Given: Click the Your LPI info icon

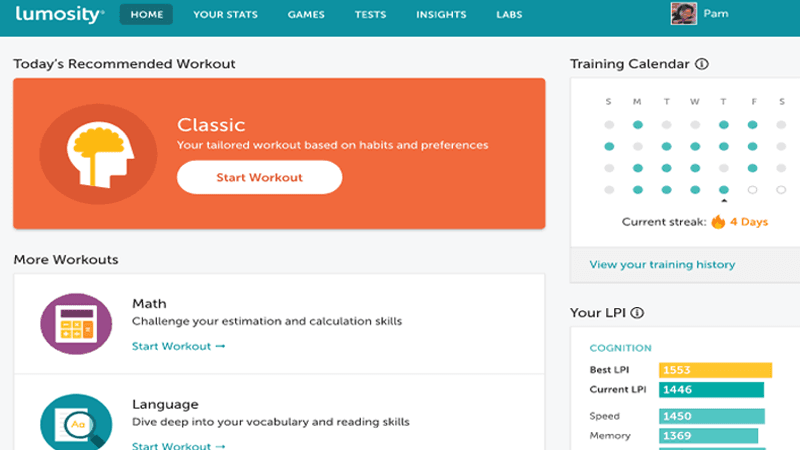Looking at the screenshot, I should 637,313.
